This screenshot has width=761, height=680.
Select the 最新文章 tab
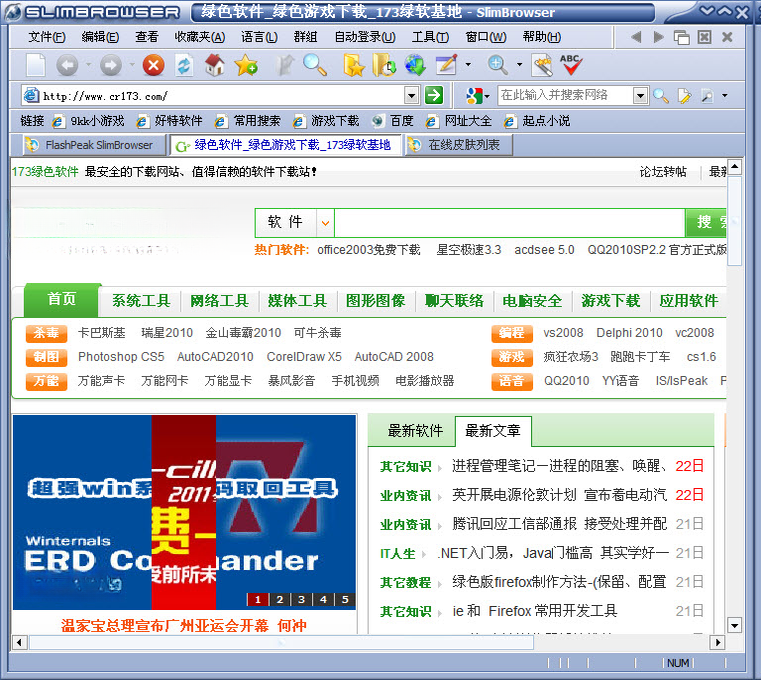(493, 431)
